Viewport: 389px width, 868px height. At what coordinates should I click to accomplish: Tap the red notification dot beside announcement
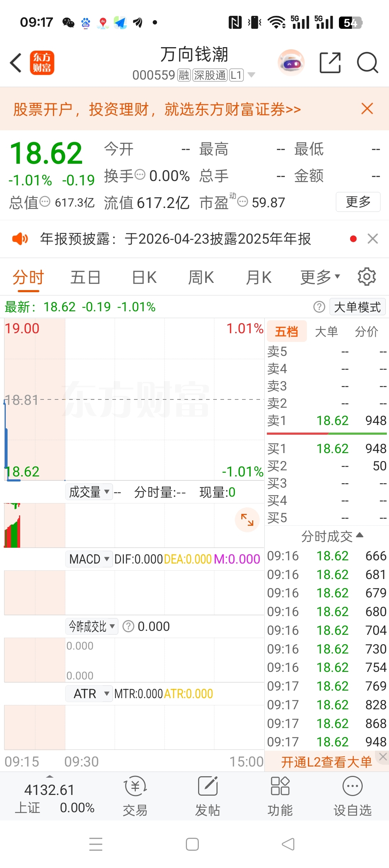pyautogui.click(x=353, y=239)
